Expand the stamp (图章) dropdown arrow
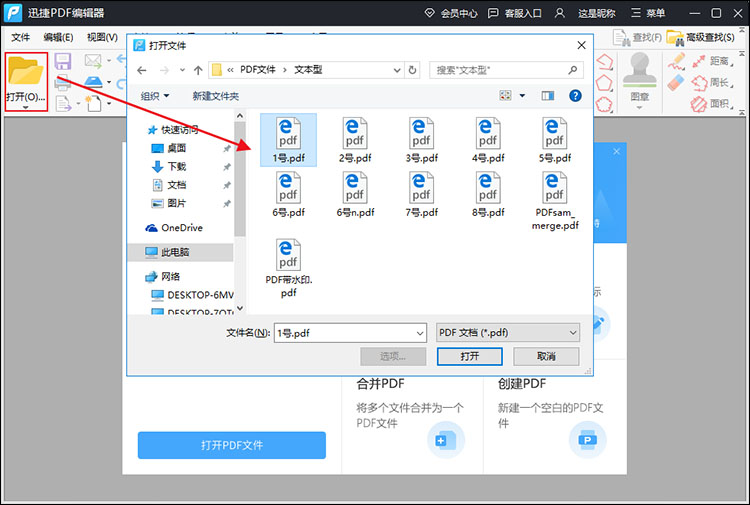The image size is (750, 505). 640,108
